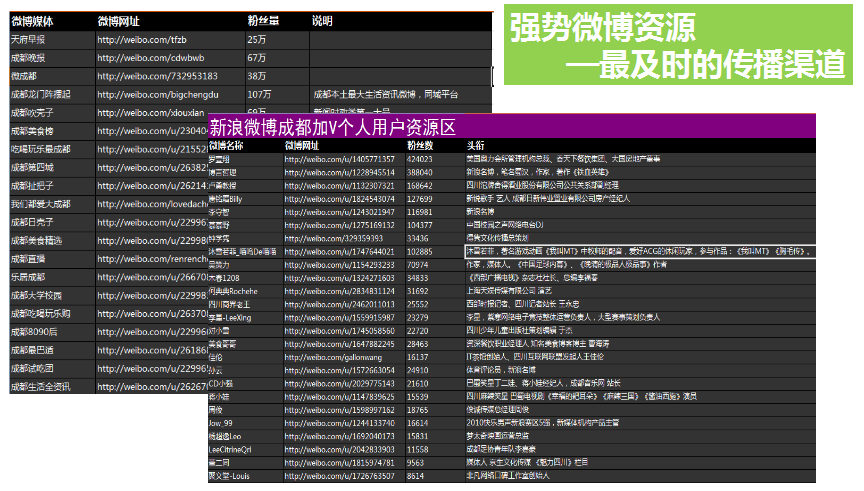The width and height of the screenshot is (864, 491).
Task: Open the weibo.com/u/1824543074 link
Action: pos(339,199)
